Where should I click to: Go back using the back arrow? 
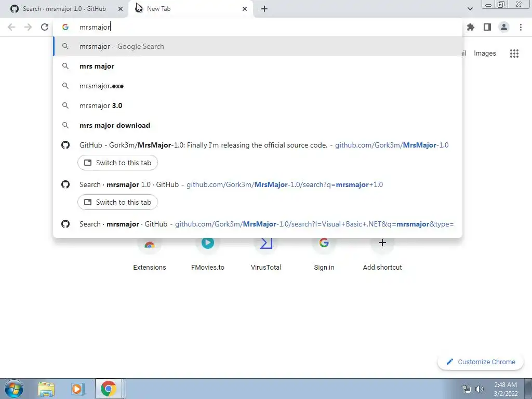(11, 27)
